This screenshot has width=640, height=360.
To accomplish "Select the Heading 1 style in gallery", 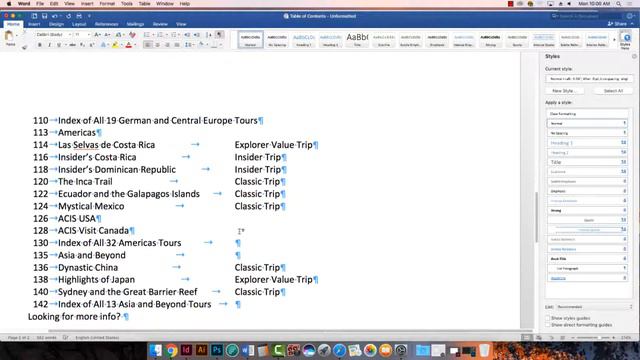I will [304, 40].
